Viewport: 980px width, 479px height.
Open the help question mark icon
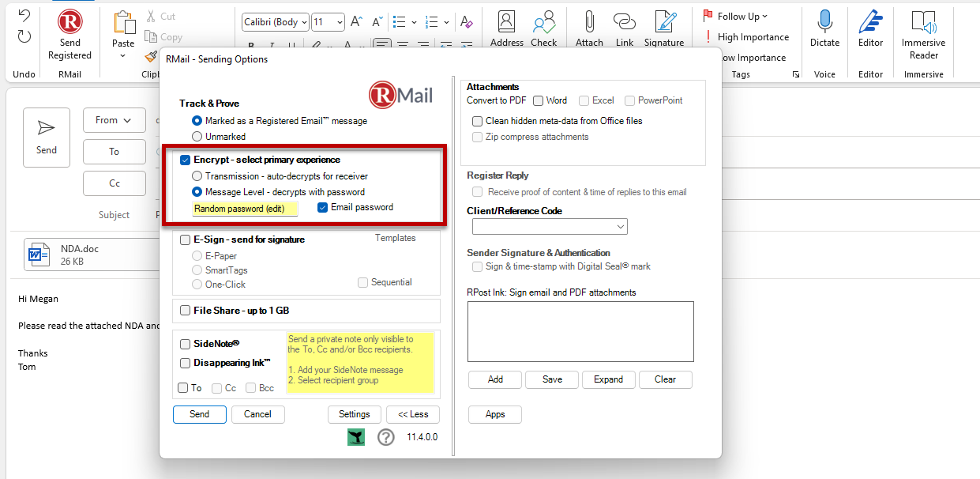(385, 437)
